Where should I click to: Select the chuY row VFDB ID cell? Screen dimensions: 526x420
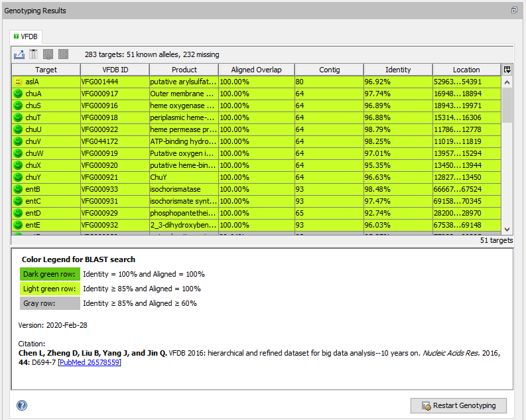point(115,177)
